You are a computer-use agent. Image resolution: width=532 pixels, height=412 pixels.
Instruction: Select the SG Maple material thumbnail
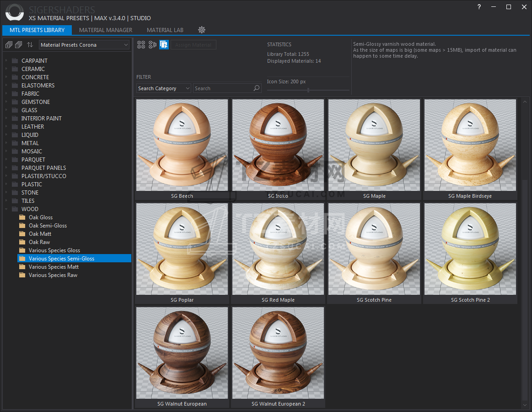[x=374, y=145]
